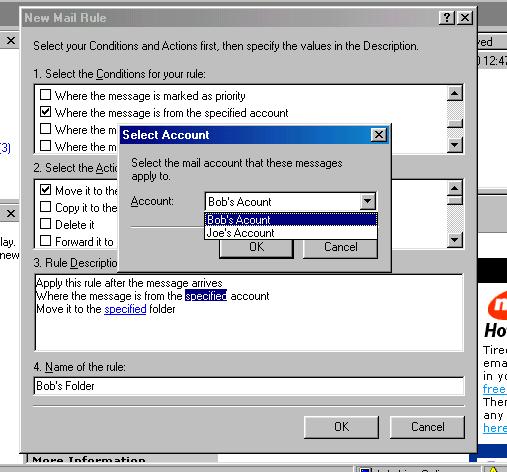Click the up arrow of the Actions list scrollbar

coord(455,188)
